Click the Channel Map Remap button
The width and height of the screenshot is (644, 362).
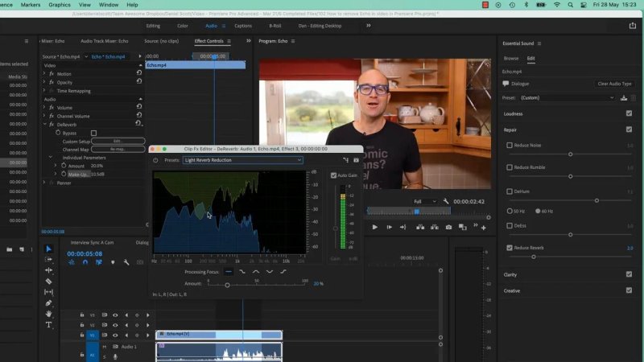[x=118, y=150]
